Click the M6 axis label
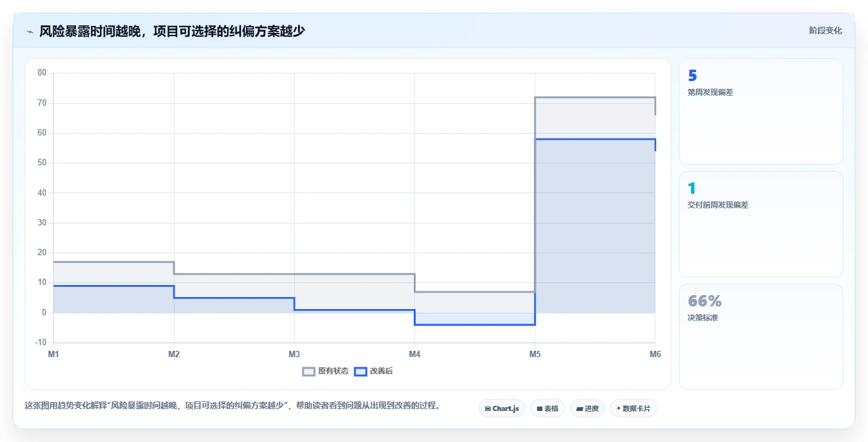 (x=655, y=354)
